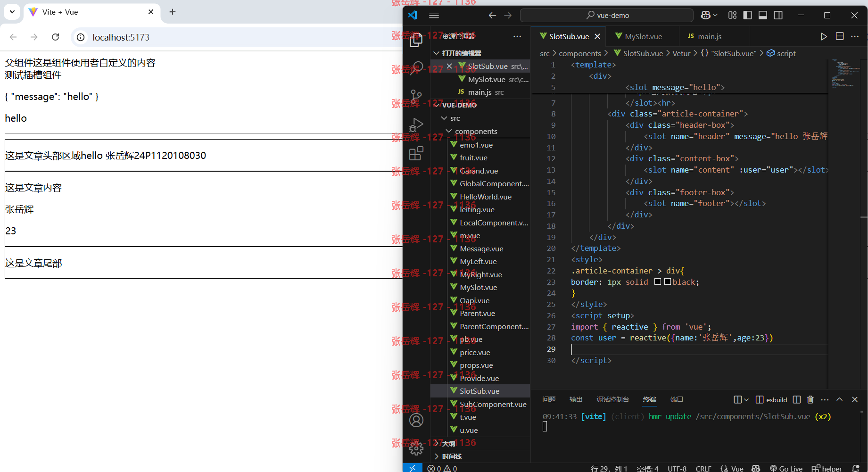Viewport: 868px width, 472px height.
Task: Open the 问题 (Problems) panel tab
Action: click(x=549, y=399)
